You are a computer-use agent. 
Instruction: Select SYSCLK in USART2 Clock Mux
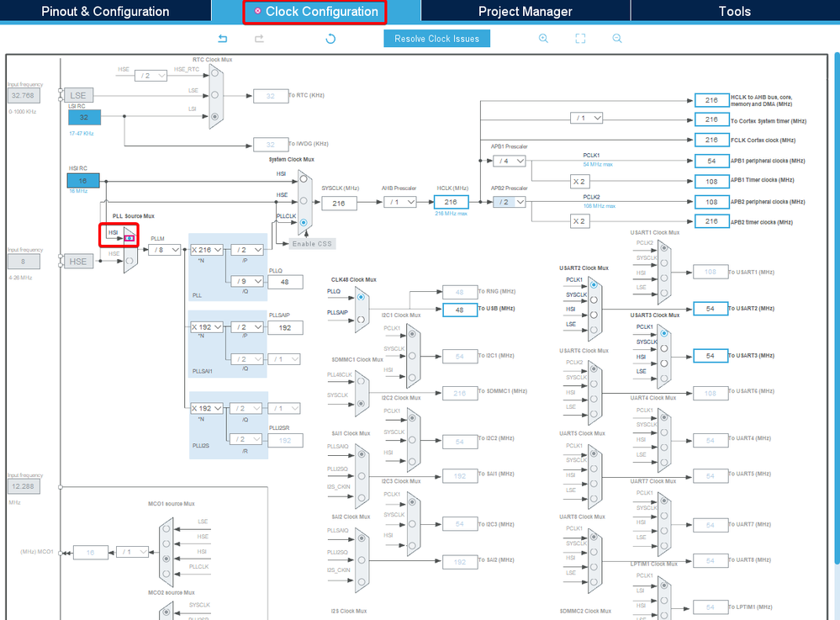594,300
